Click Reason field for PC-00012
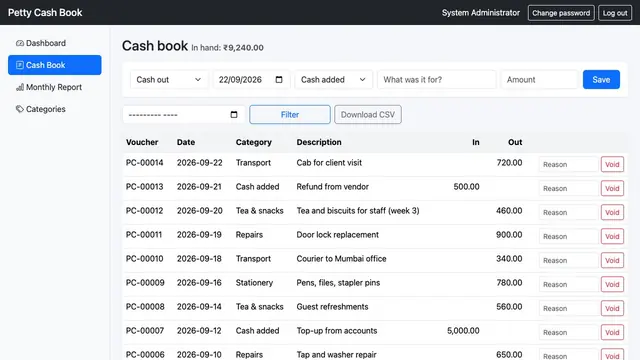Screen dimensions: 640x360 (x=568, y=213)
